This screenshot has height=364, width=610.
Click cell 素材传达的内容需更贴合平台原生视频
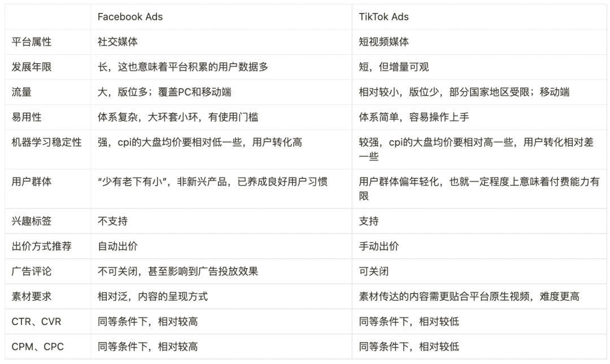click(469, 296)
